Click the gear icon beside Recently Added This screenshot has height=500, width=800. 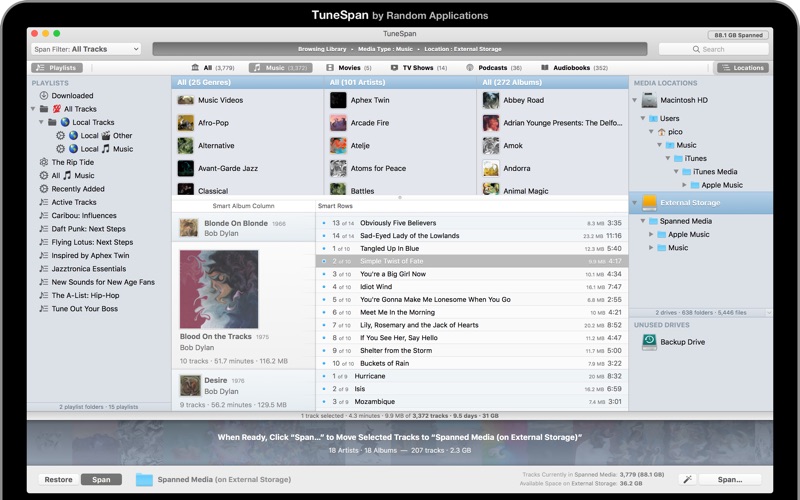point(44,189)
